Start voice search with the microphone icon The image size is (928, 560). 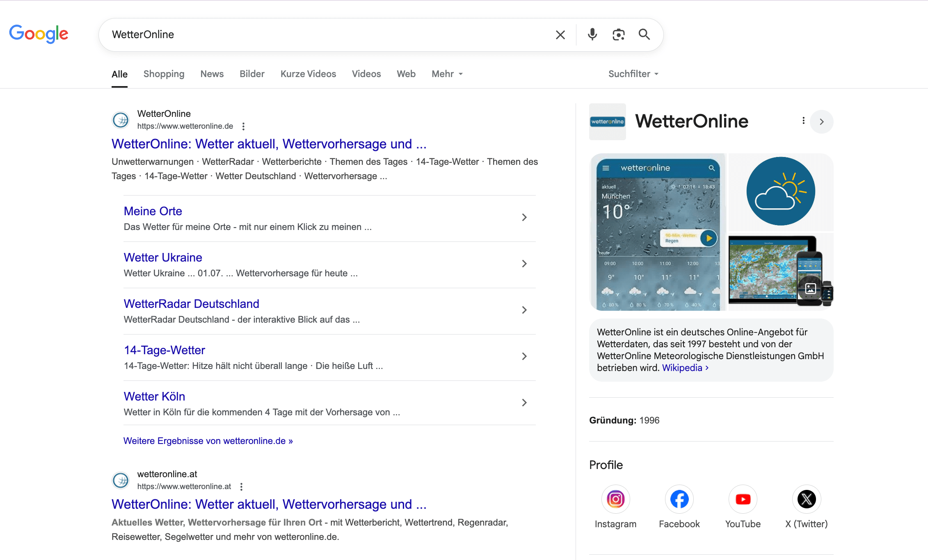(x=592, y=34)
